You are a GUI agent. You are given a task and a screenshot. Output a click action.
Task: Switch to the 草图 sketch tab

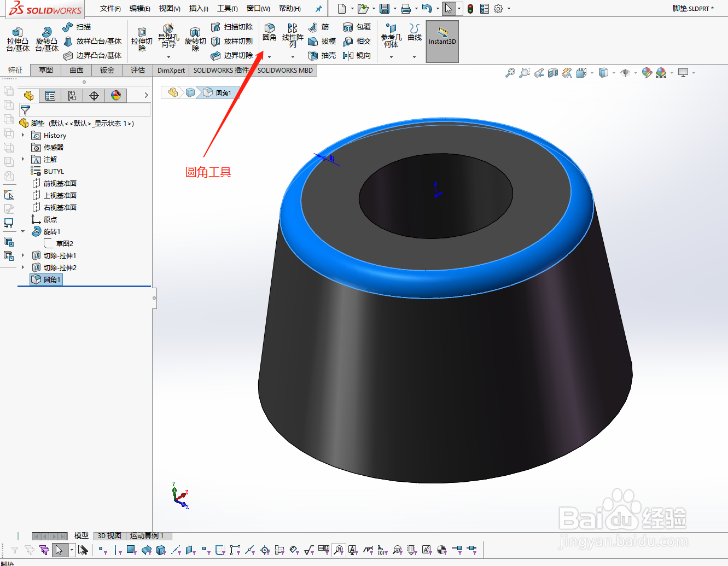[46, 70]
